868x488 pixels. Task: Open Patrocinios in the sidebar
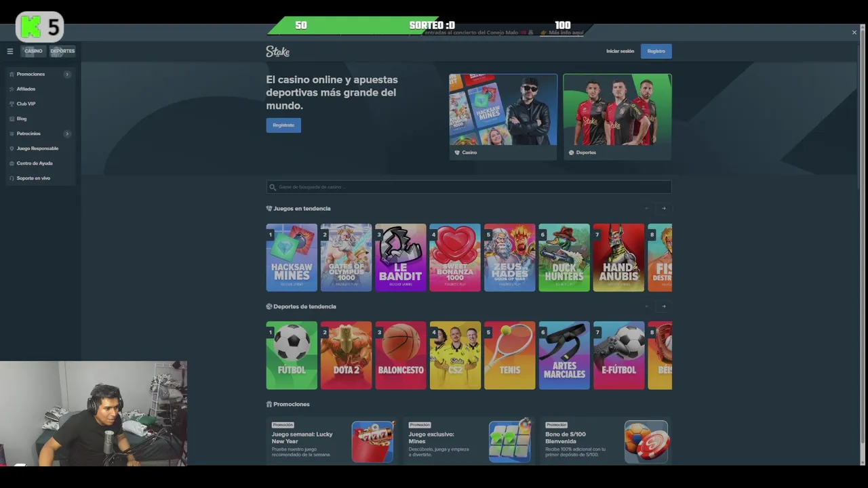[x=28, y=134]
